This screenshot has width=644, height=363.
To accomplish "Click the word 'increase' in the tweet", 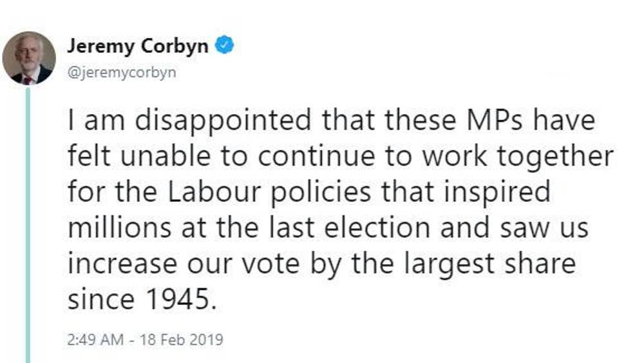I will click(x=122, y=264).
